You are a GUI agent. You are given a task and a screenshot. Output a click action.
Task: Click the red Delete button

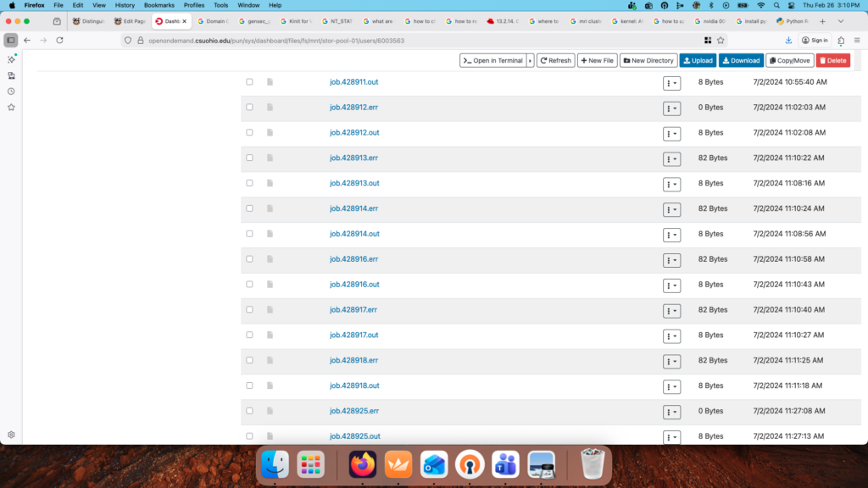tap(832, 60)
